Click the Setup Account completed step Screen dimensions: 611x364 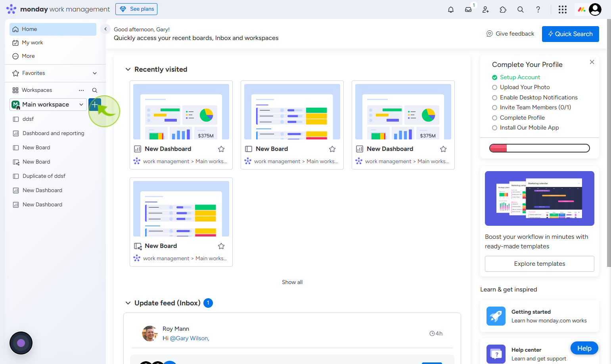click(x=516, y=77)
